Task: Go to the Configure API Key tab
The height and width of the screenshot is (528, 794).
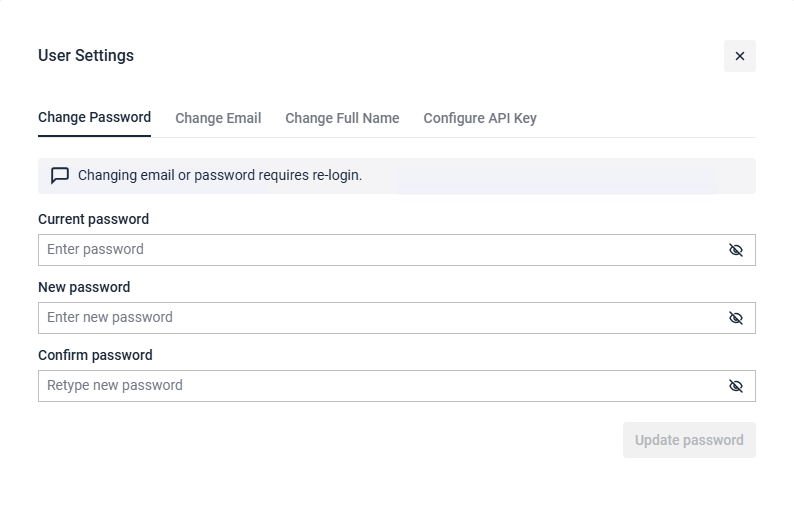Action: 480,118
